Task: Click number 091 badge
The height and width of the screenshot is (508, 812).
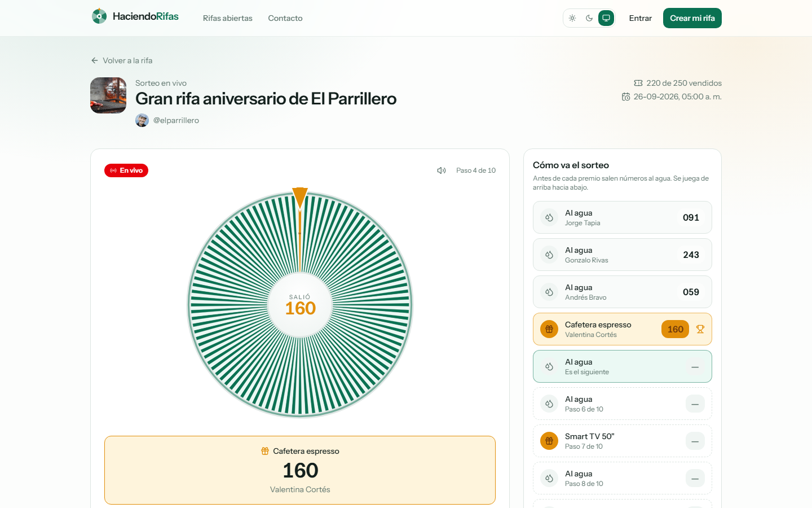Action: (691, 217)
